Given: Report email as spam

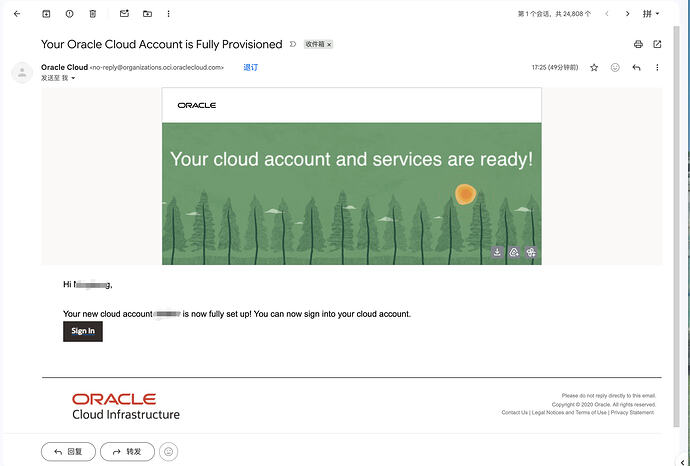Looking at the screenshot, I should pos(70,14).
